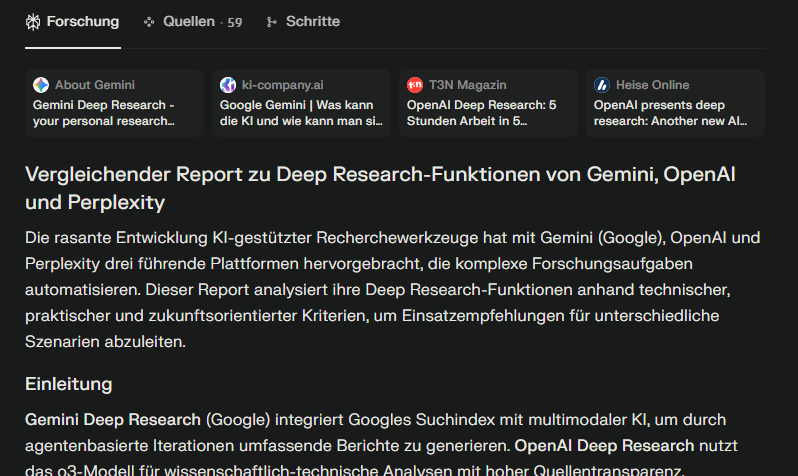Click the Einleitung section heading
Screen dimensions: 798x476
(x=68, y=384)
